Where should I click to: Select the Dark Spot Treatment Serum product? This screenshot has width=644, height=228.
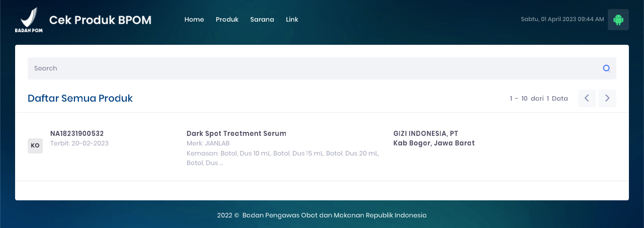[x=236, y=133]
